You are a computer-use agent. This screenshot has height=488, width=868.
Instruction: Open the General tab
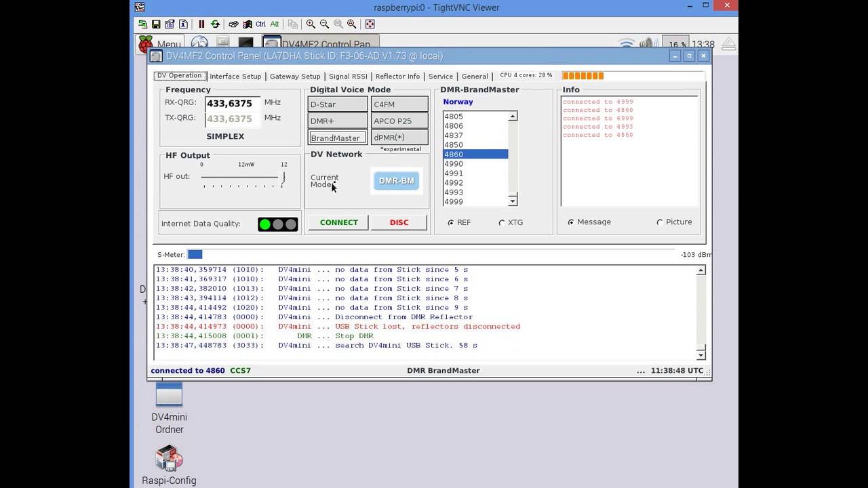point(475,77)
